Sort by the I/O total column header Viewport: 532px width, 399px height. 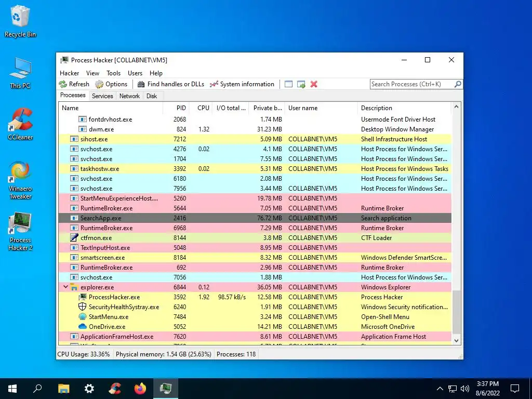(230, 108)
